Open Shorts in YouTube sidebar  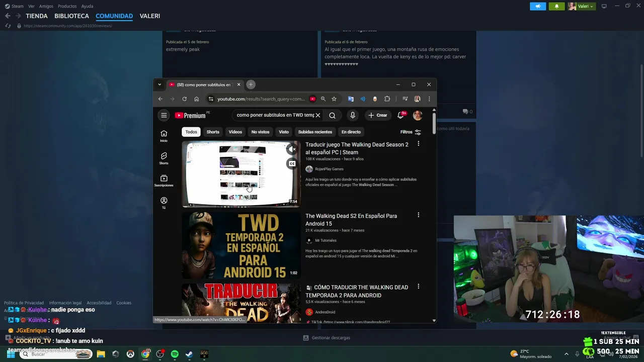pyautogui.click(x=164, y=158)
